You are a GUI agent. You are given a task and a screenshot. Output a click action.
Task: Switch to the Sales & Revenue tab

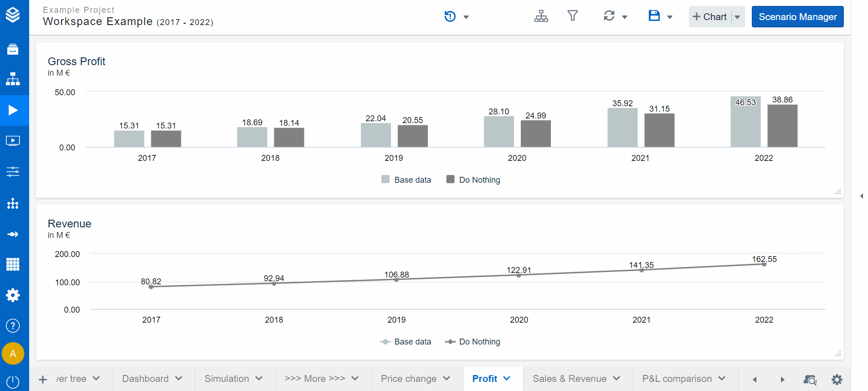tap(569, 379)
